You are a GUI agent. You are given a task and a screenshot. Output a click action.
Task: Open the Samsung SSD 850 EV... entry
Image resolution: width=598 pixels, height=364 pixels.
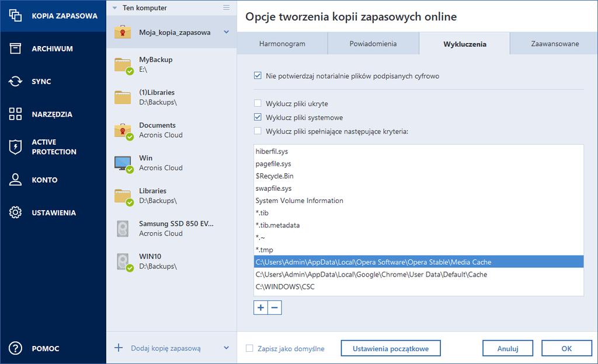pyautogui.click(x=172, y=229)
